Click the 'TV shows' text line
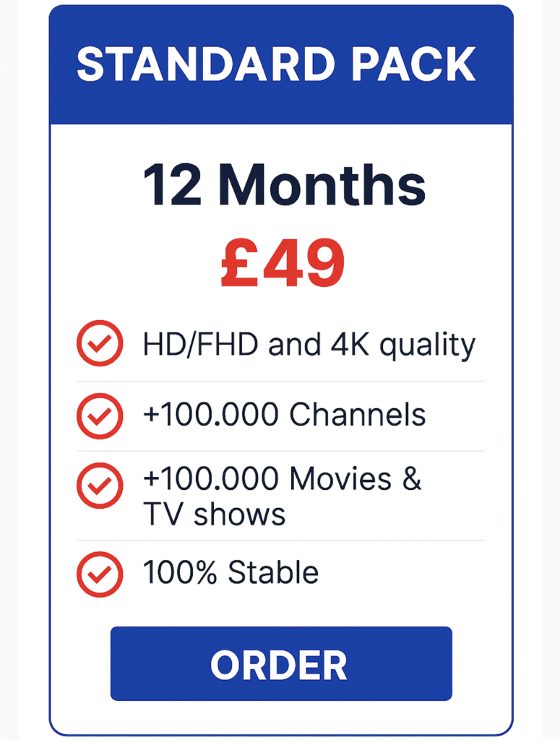Image resolution: width=560 pixels, height=740 pixels. pos(214,515)
